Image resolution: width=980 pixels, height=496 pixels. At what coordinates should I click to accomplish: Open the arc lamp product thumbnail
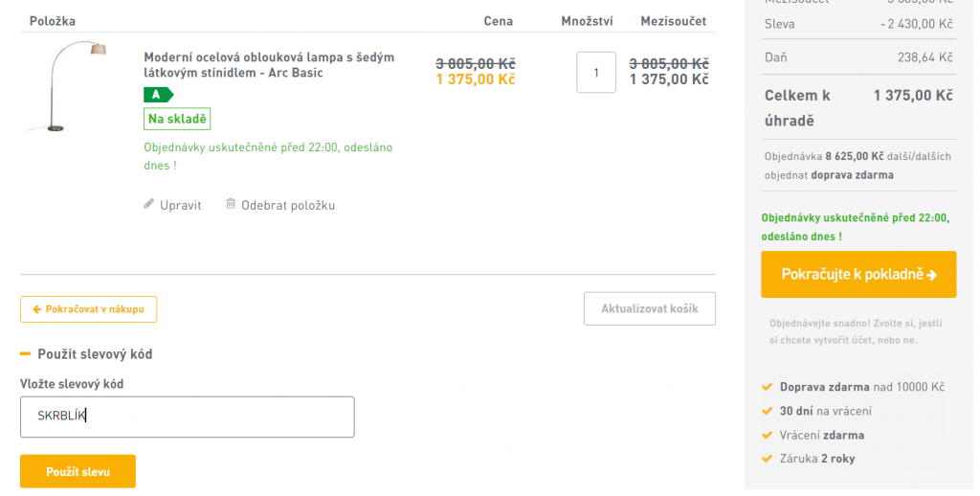click(68, 85)
